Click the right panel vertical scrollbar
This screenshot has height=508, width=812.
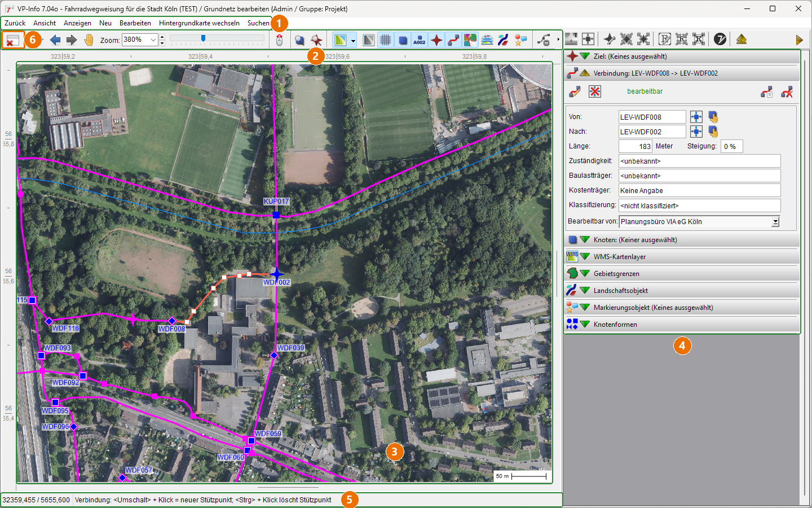[805, 277]
